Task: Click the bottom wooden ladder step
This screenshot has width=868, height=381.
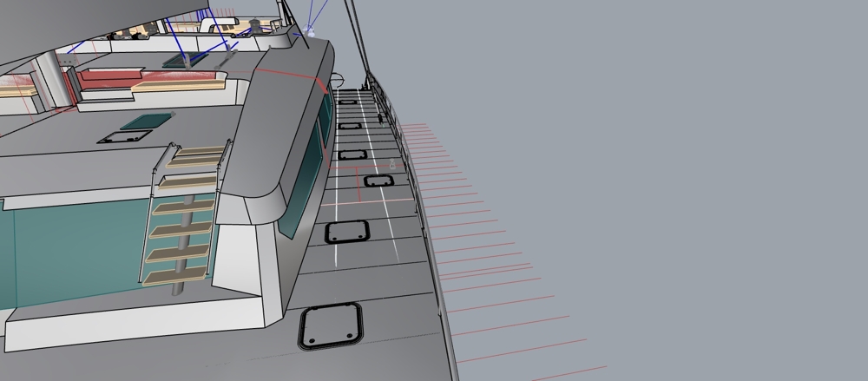Action: pyautogui.click(x=174, y=276)
